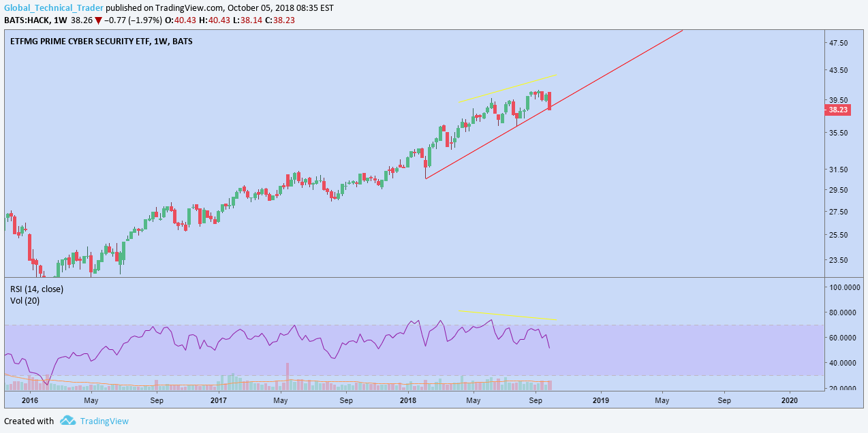
Task: Select the yellow divergence line on the RSI pane
Action: tap(508, 315)
